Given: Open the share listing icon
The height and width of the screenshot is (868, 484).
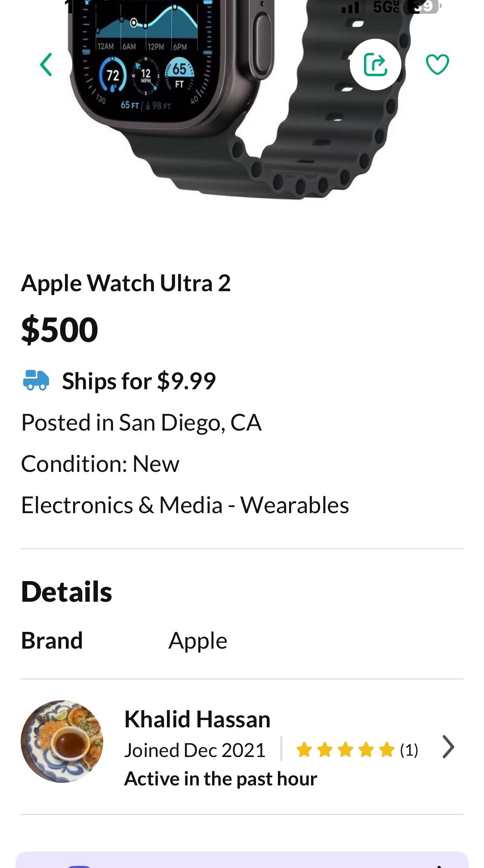Looking at the screenshot, I should [375, 65].
